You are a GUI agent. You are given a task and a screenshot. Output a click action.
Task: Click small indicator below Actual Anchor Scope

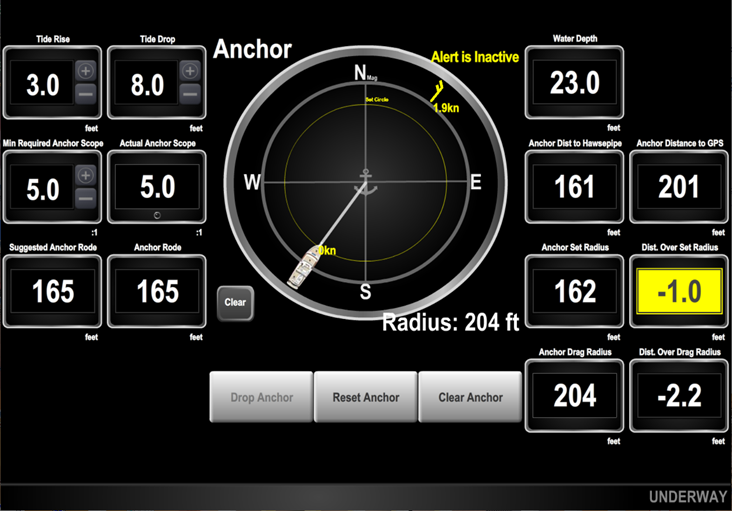[158, 215]
